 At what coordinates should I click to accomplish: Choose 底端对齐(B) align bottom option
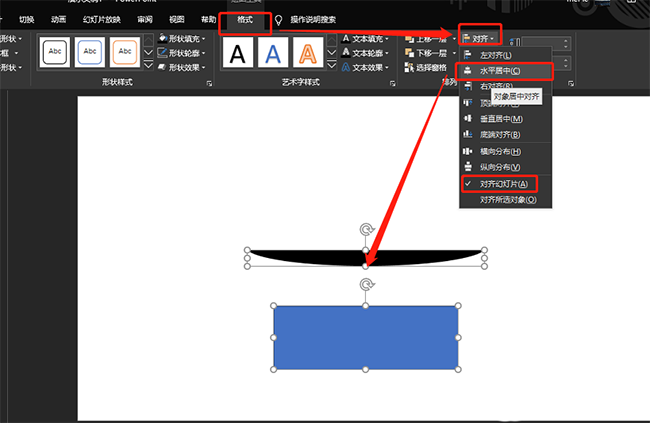point(506,135)
